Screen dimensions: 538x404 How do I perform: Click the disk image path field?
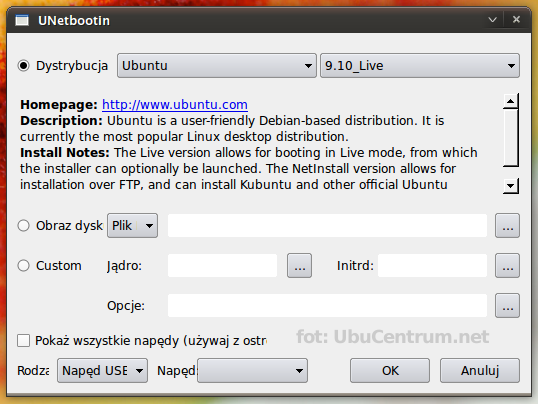(327, 226)
